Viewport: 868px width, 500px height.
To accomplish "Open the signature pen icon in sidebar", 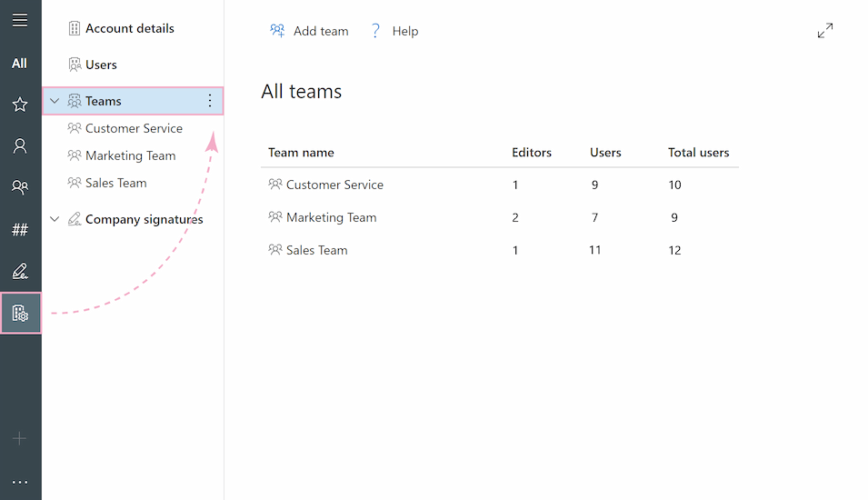I will [20, 271].
